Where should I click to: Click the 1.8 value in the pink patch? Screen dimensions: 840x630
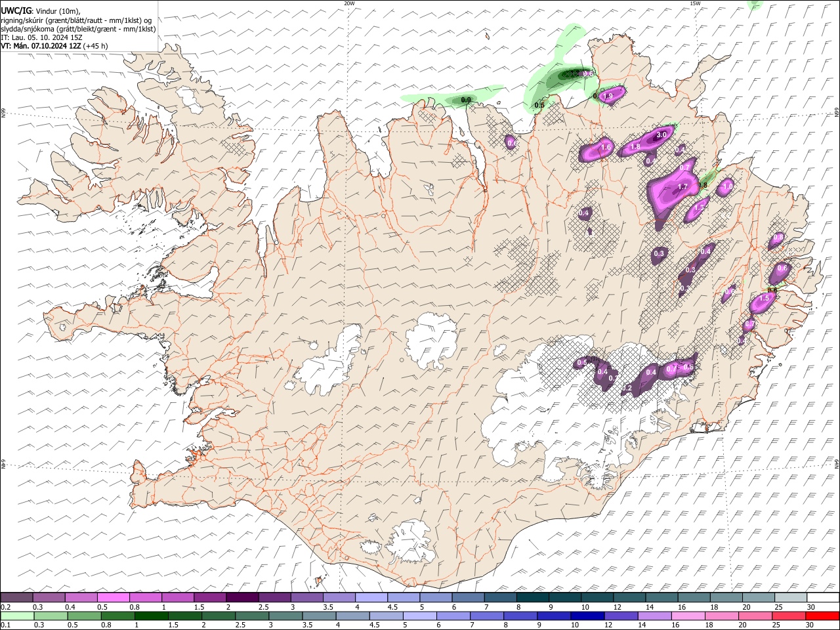click(x=635, y=148)
